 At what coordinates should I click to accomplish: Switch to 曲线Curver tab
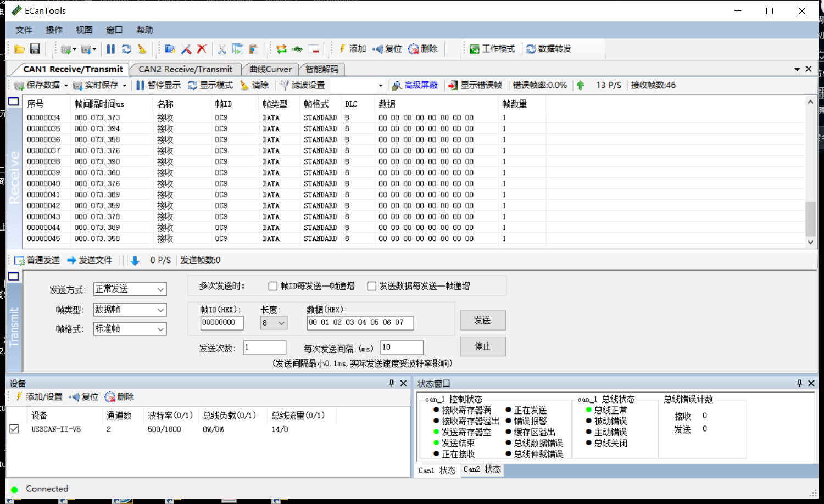coord(270,69)
